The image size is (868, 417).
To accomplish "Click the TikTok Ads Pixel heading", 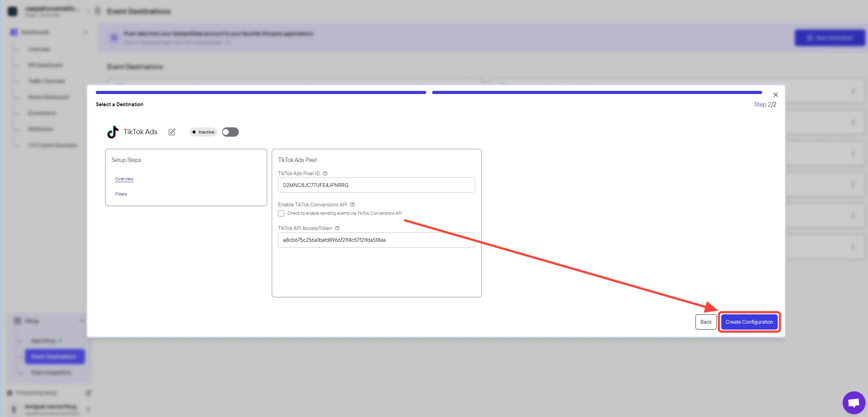I will coord(297,160).
